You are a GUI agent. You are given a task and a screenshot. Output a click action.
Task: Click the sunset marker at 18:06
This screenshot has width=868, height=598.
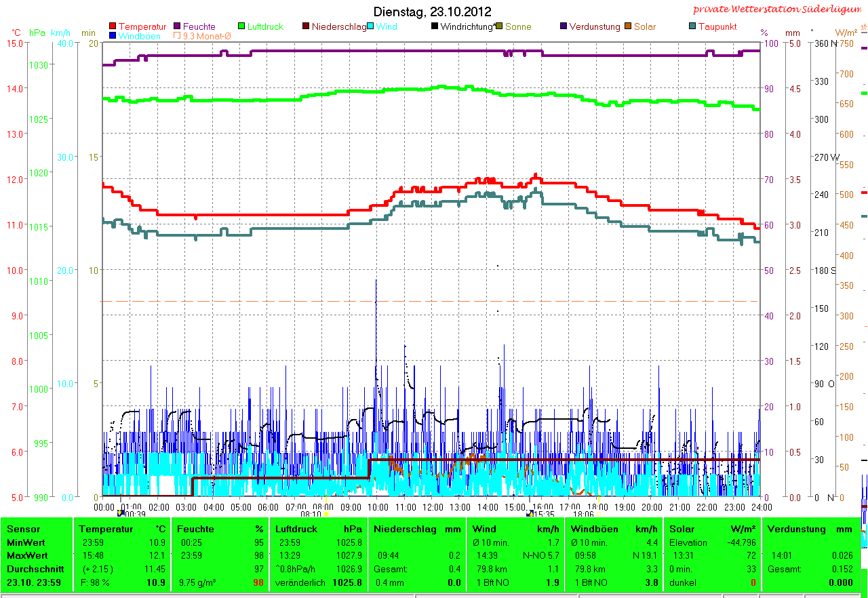[x=599, y=514]
